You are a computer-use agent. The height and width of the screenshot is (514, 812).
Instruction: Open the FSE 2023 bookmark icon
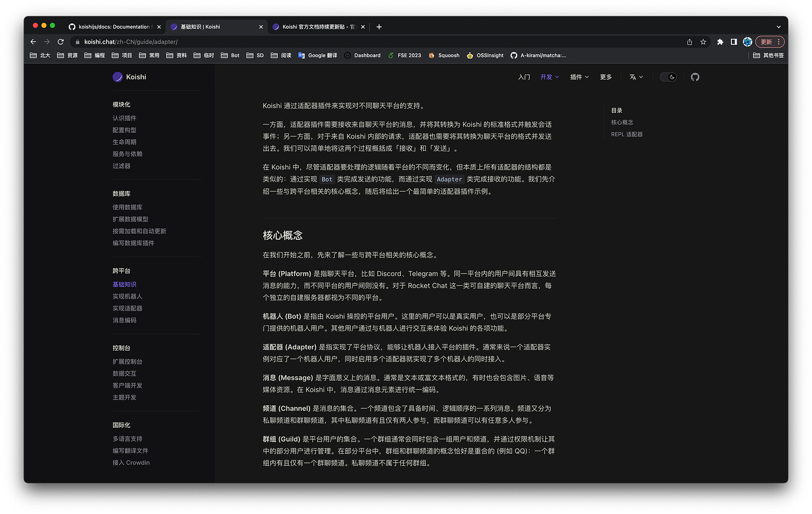(392, 55)
